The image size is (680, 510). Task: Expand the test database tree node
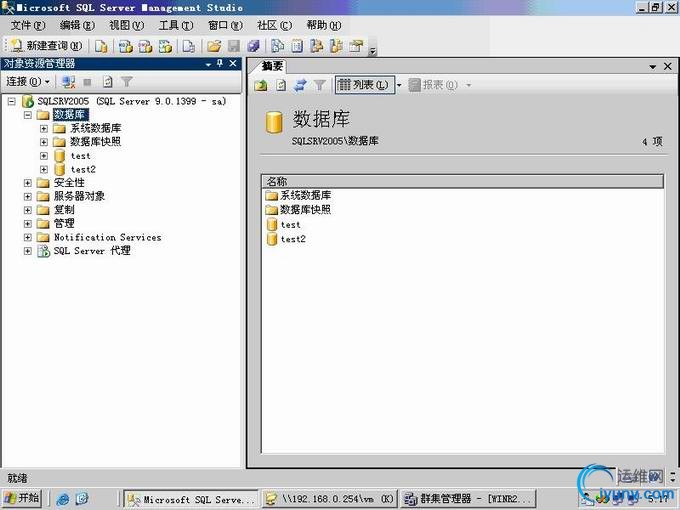[44, 156]
